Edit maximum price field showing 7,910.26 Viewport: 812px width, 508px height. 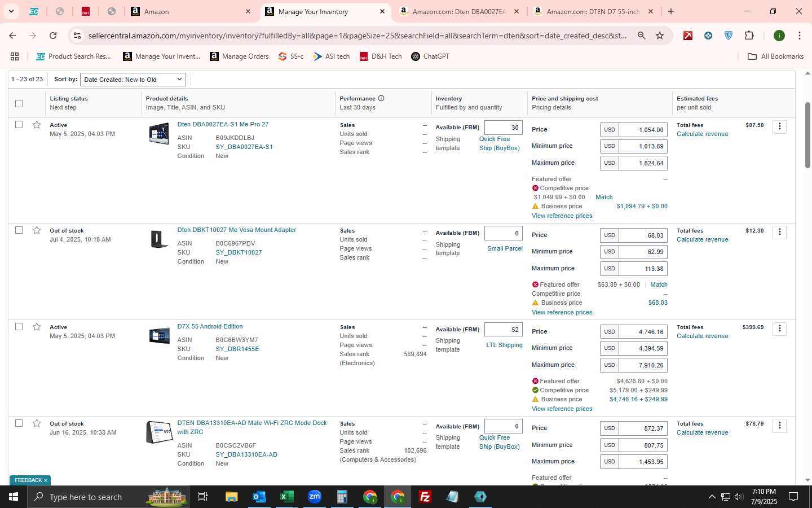(643, 365)
